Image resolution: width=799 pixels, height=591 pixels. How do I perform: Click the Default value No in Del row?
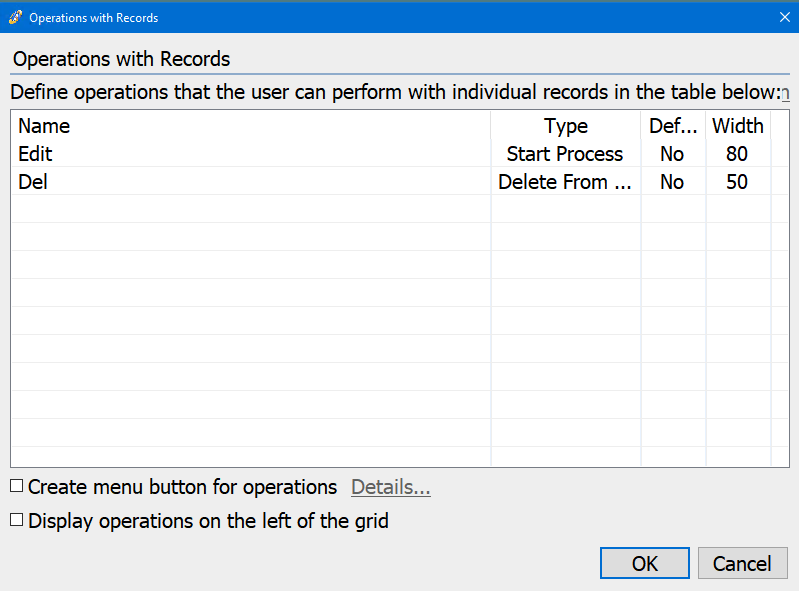point(673,182)
